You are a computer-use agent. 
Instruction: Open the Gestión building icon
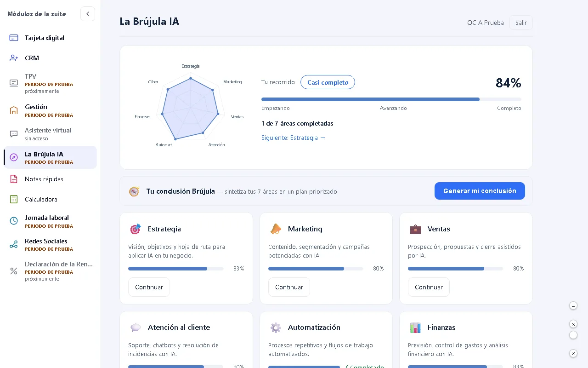pos(14,110)
